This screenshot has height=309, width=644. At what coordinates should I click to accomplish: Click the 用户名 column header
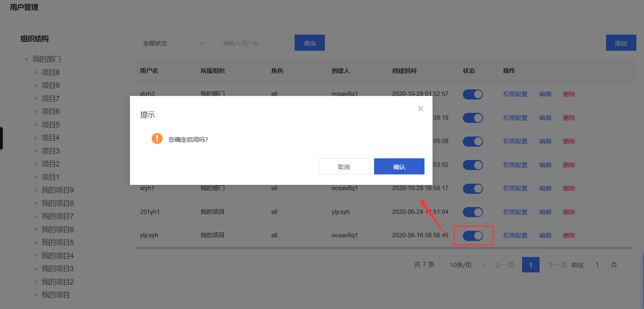[x=149, y=71]
